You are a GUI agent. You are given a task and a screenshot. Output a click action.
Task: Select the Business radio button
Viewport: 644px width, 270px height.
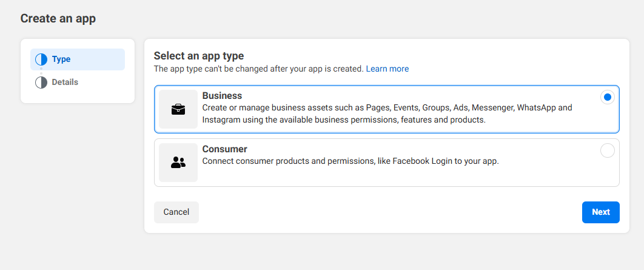click(x=607, y=97)
